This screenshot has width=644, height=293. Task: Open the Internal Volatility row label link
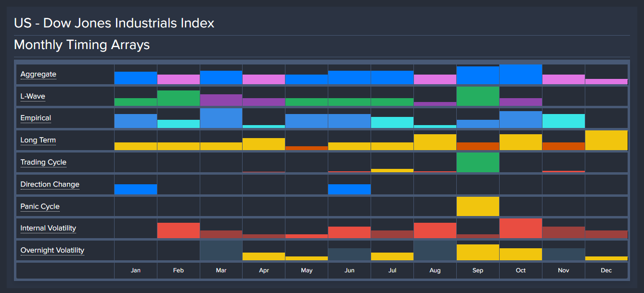(x=48, y=228)
